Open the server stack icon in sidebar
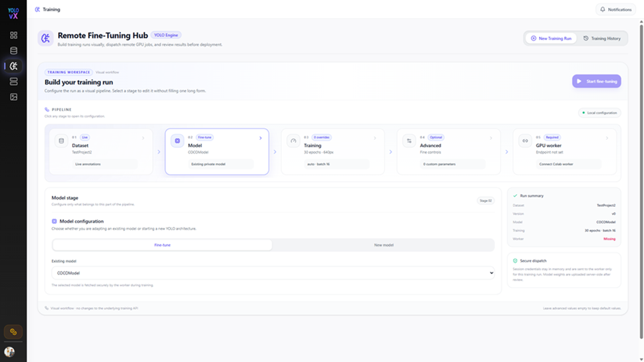This screenshot has width=644, height=362. (x=14, y=81)
